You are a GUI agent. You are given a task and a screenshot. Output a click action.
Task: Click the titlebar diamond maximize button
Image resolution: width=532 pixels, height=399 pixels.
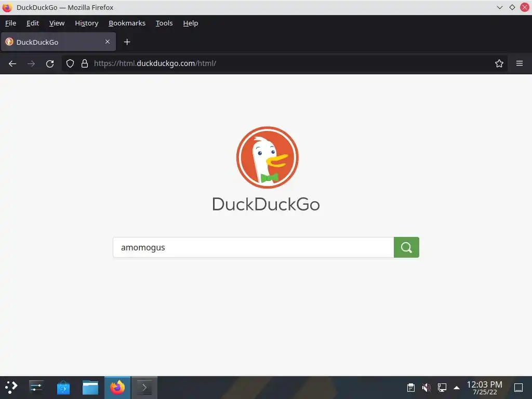pyautogui.click(x=512, y=7)
